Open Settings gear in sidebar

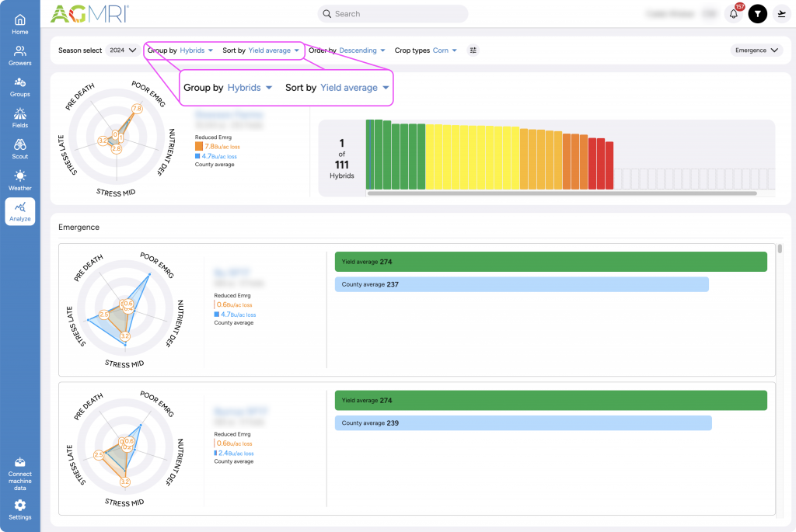point(19,509)
